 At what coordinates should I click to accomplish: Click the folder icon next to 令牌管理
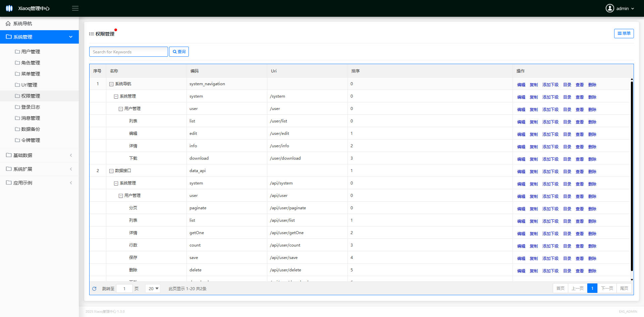pos(17,140)
